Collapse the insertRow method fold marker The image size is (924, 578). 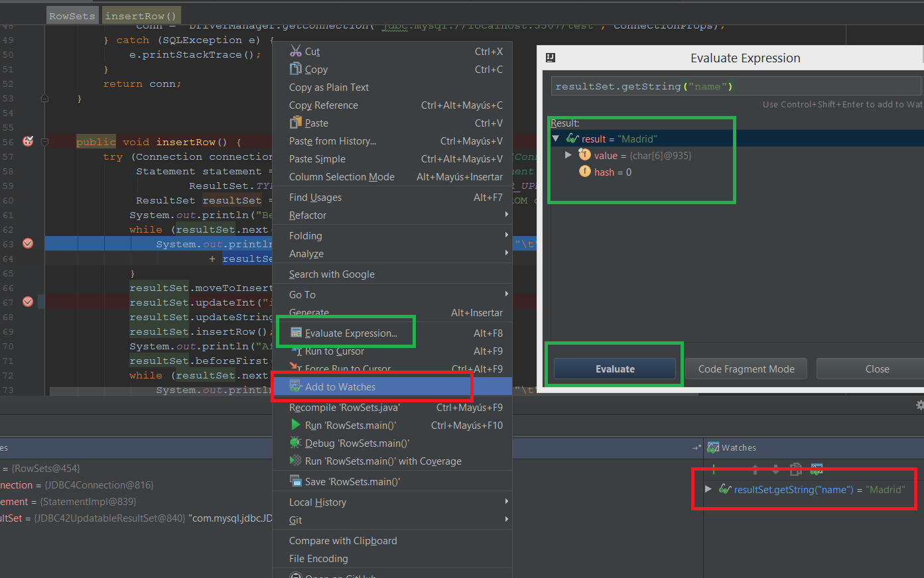coord(45,142)
